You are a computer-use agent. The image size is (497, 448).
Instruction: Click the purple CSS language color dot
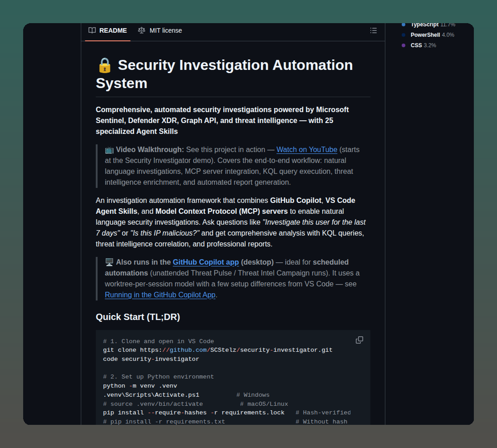point(404,45)
